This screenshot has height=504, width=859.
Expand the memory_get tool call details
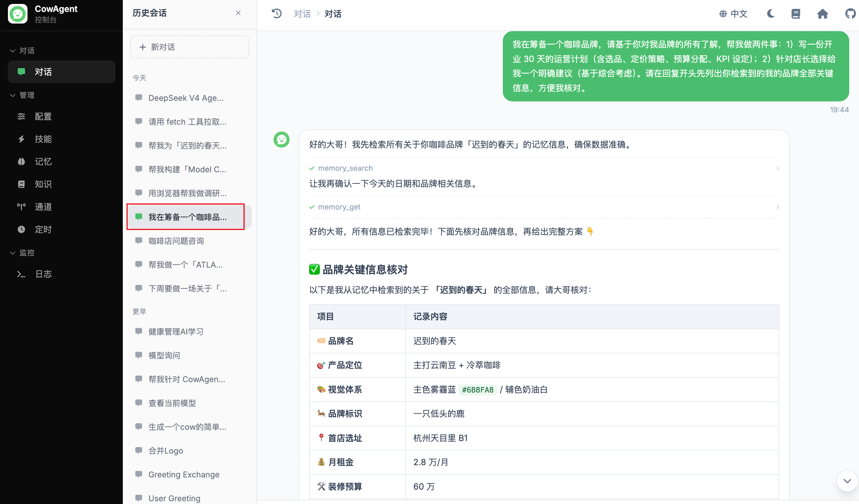(777, 207)
